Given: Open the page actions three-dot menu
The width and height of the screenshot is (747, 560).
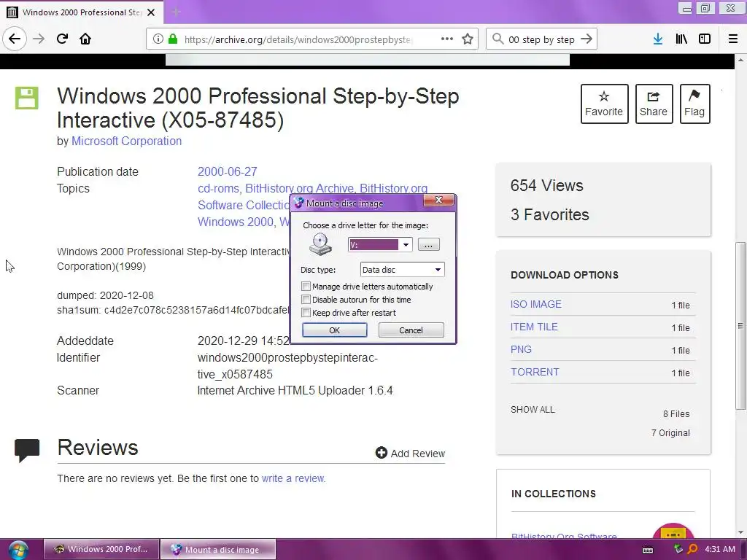Looking at the screenshot, I should point(447,39).
